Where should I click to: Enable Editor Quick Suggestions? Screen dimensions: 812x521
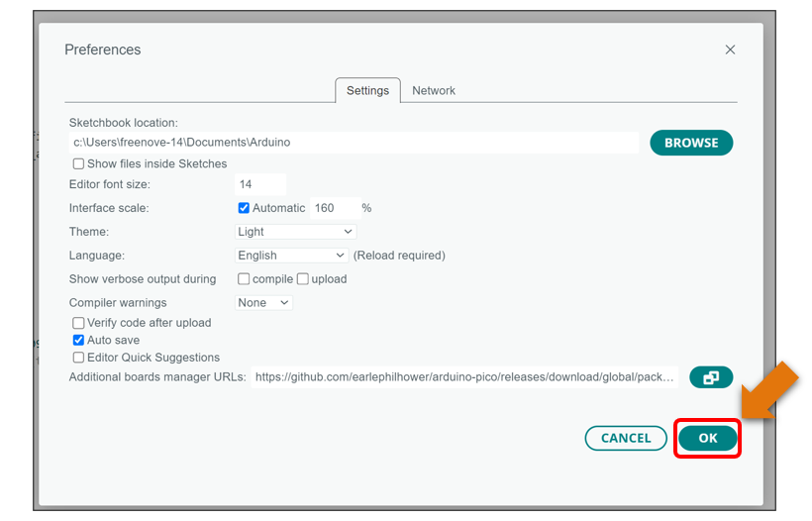click(x=78, y=358)
